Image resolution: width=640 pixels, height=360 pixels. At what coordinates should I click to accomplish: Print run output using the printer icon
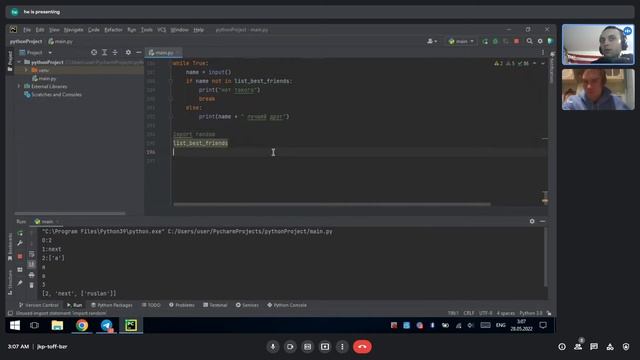tap(31, 275)
